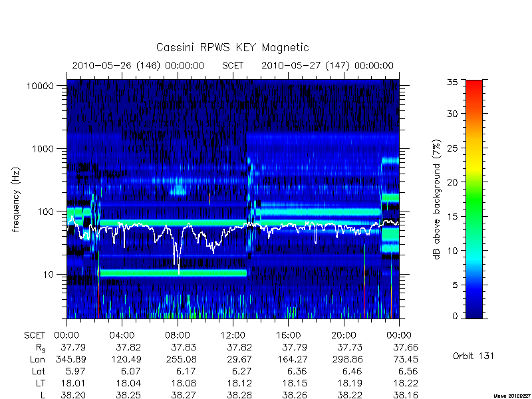
Task: Click the 08:00 time axis label
Action: pos(178,335)
